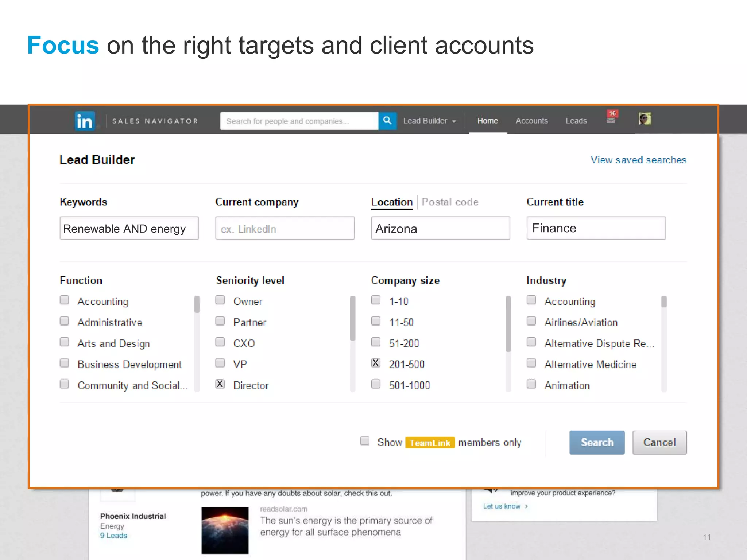Open the readsolar.com source link
Screen dimensions: 747x560
[283, 509]
